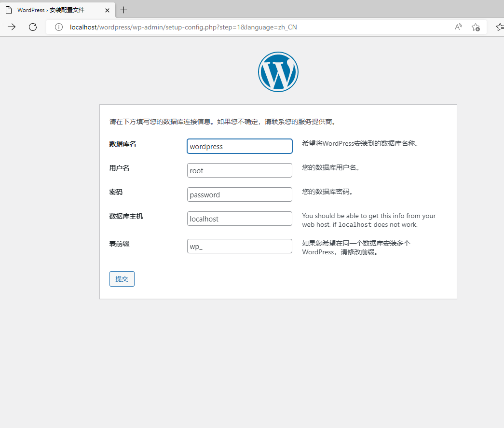Focus the 数据库名 field containing wordpress
This screenshot has height=428, width=504.
pos(240,146)
